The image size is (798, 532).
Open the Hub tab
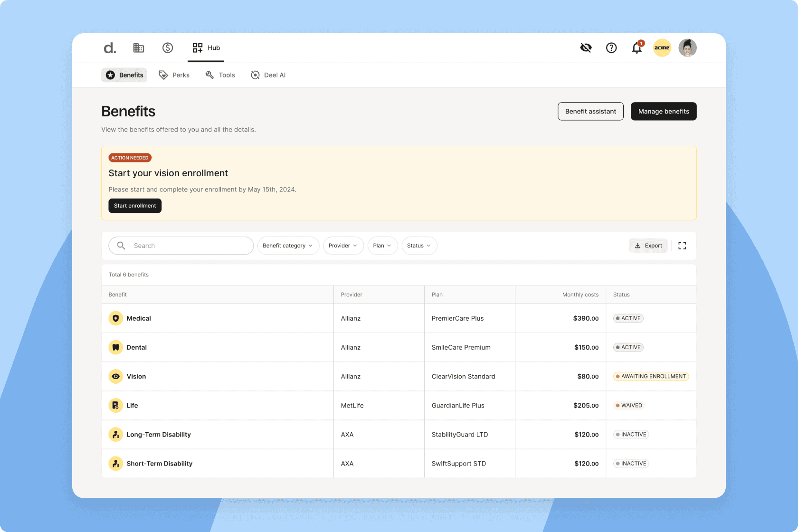[x=206, y=48]
